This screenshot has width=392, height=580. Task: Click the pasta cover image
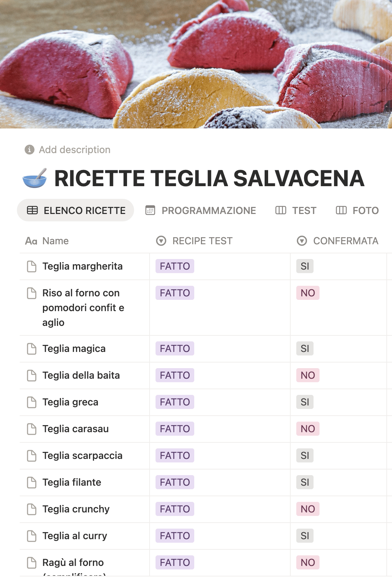pyautogui.click(x=196, y=63)
